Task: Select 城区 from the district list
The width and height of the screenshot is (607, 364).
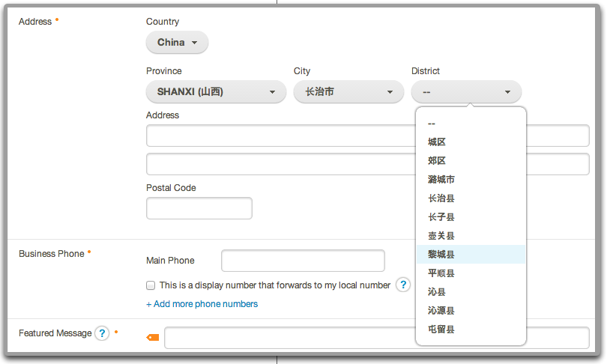Action: (x=437, y=142)
